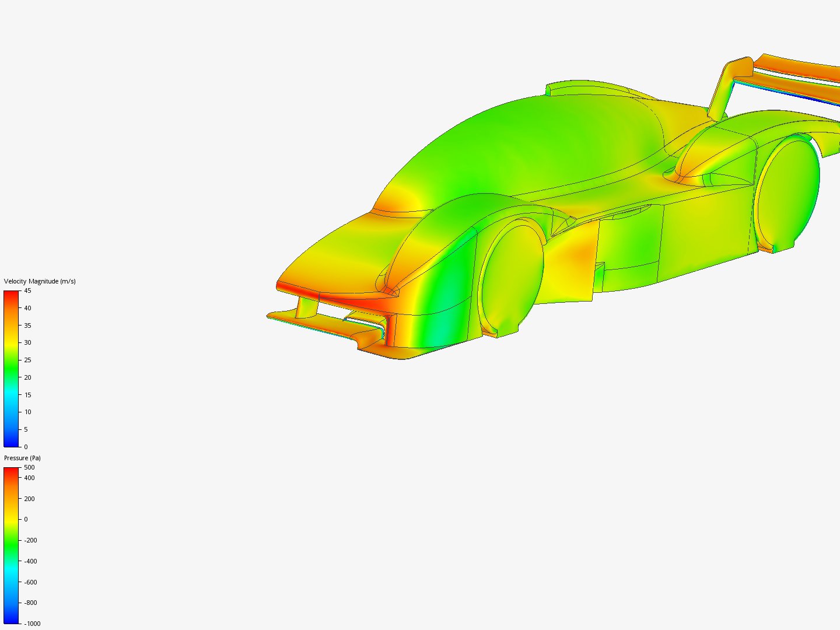Click the pressure legend value -200
This screenshot has width=840, height=630.
[30, 540]
